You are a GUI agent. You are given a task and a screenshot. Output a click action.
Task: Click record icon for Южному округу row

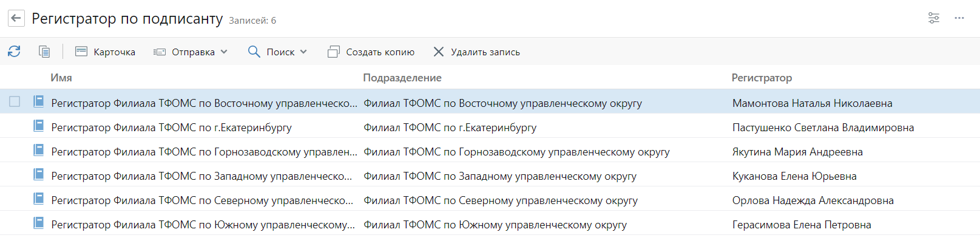pyautogui.click(x=38, y=223)
